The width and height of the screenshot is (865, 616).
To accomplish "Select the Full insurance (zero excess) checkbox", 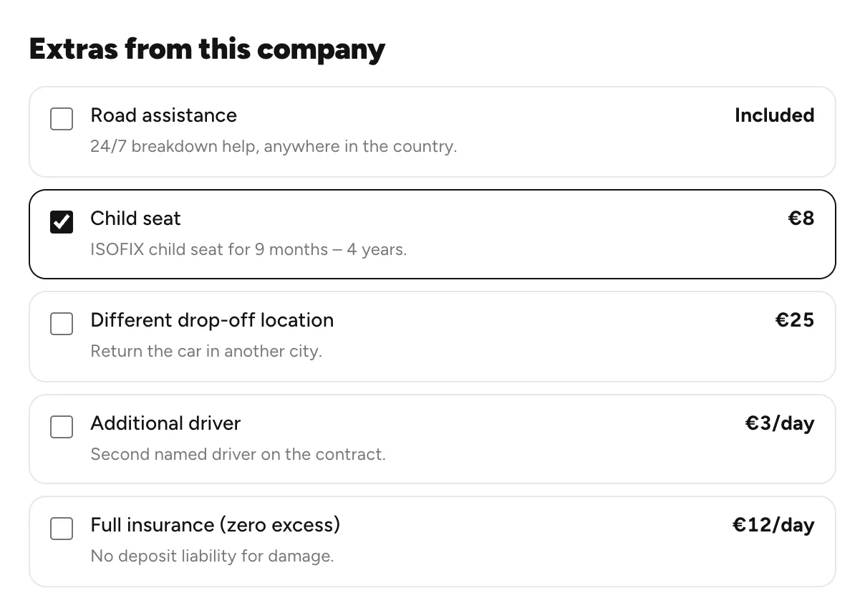I will pyautogui.click(x=62, y=529).
